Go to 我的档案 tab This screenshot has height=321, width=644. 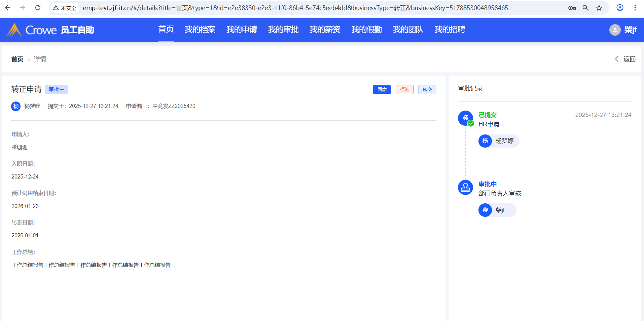click(200, 30)
